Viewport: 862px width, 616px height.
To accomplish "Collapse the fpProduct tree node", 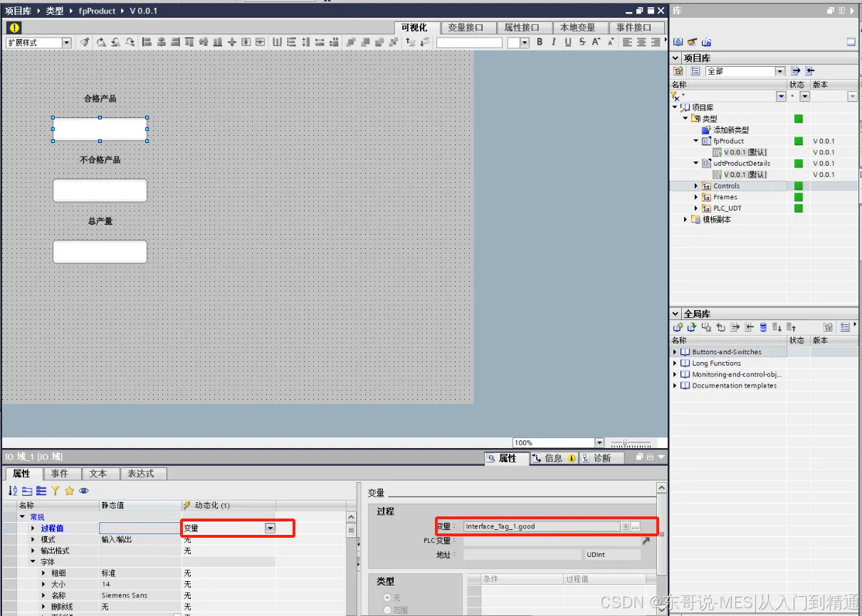I will (x=697, y=141).
